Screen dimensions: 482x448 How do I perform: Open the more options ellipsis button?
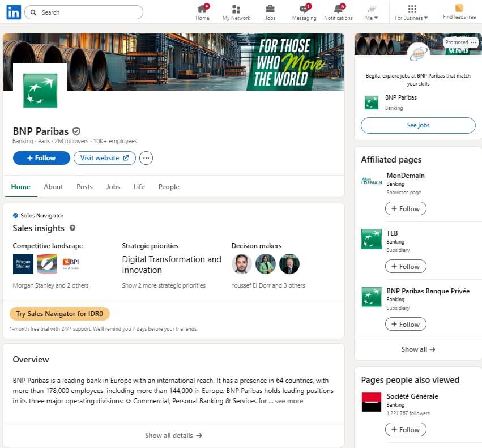point(146,158)
